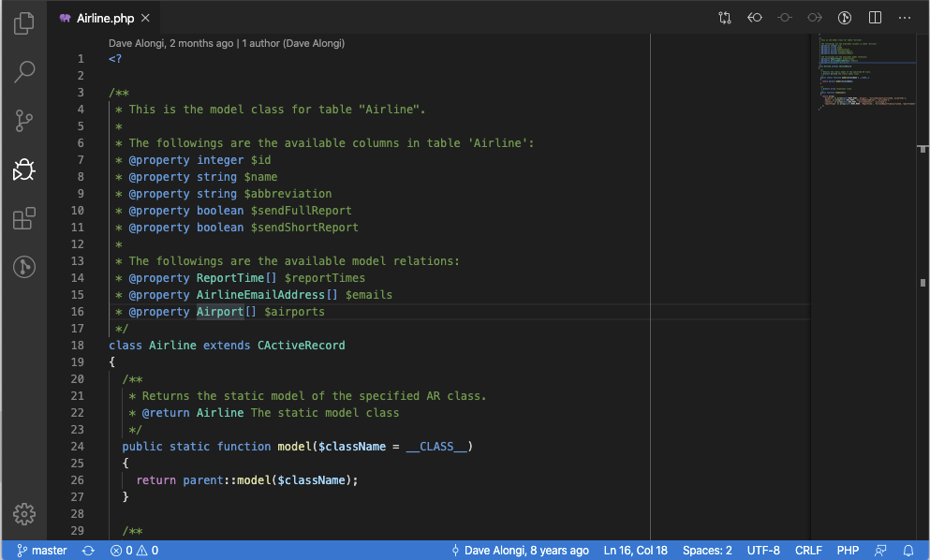Image resolution: width=930 pixels, height=560 pixels.
Task: Open the Run and Debug view
Action: point(23,169)
